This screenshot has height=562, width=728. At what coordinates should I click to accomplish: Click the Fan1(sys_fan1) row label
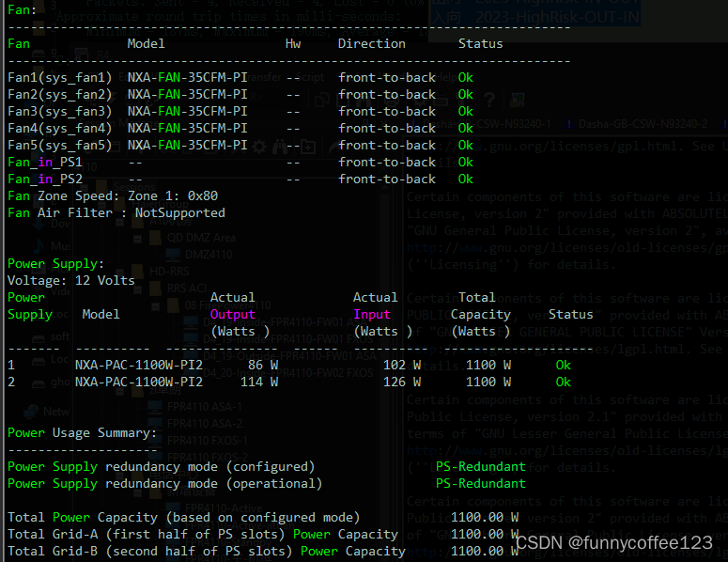[x=60, y=78]
